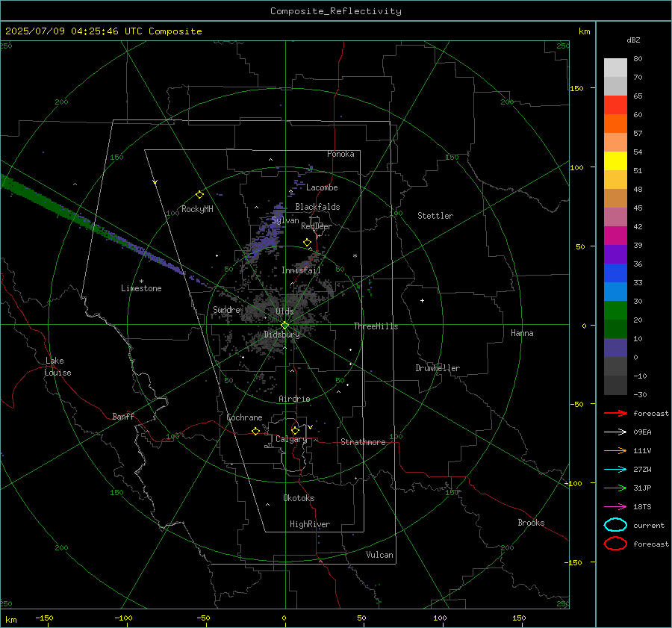Click the Sylvan label
Screen dimensions: 672x628
tap(285, 220)
